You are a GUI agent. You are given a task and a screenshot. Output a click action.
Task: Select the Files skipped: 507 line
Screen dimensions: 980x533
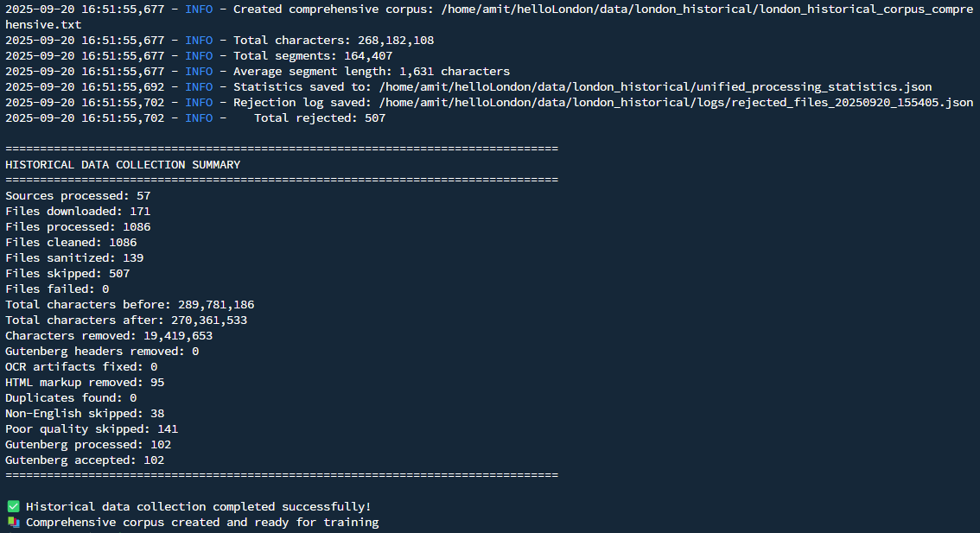[67, 274]
